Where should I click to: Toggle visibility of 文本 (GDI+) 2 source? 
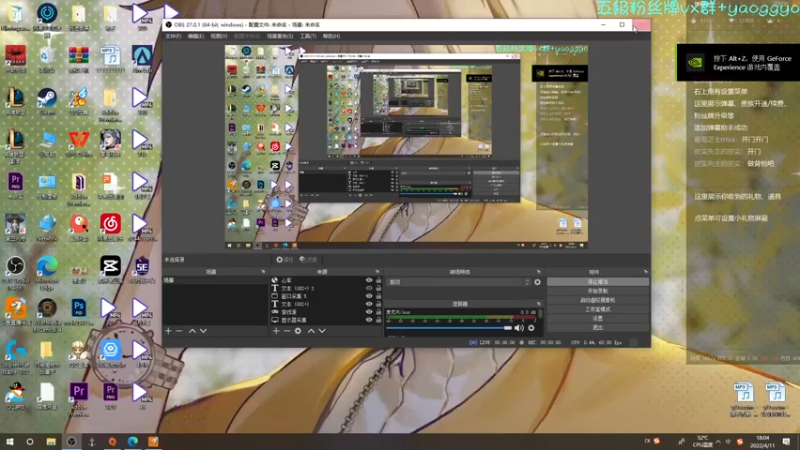point(369,288)
